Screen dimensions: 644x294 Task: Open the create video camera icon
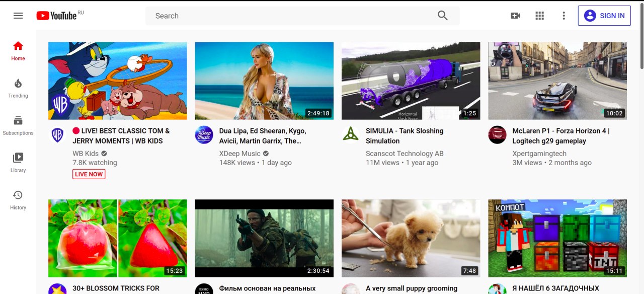point(515,16)
